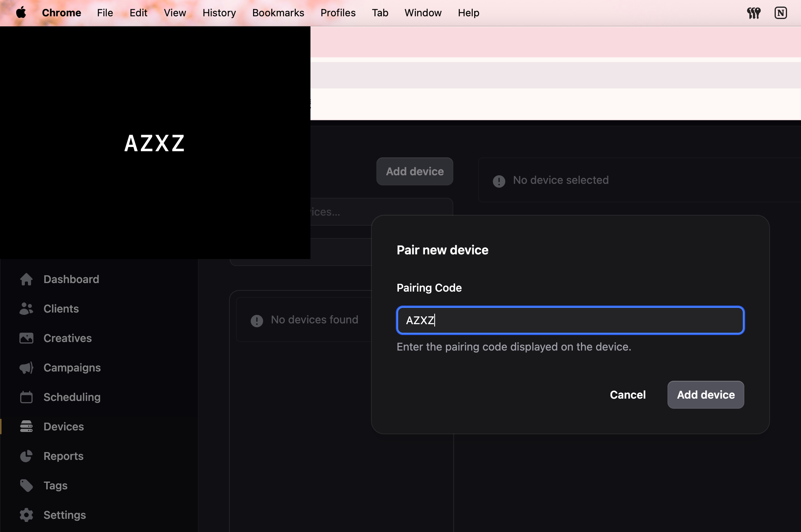Open the Campaigns megaphone icon

26,368
